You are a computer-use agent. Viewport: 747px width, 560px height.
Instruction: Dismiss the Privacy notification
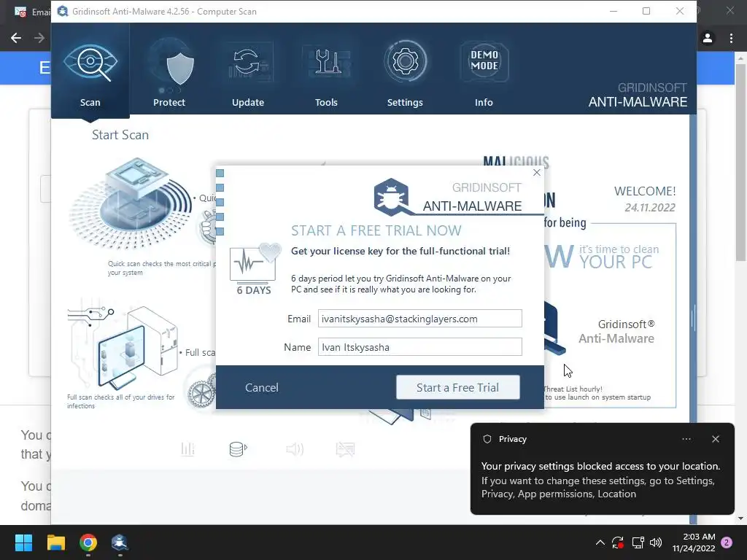(x=716, y=439)
